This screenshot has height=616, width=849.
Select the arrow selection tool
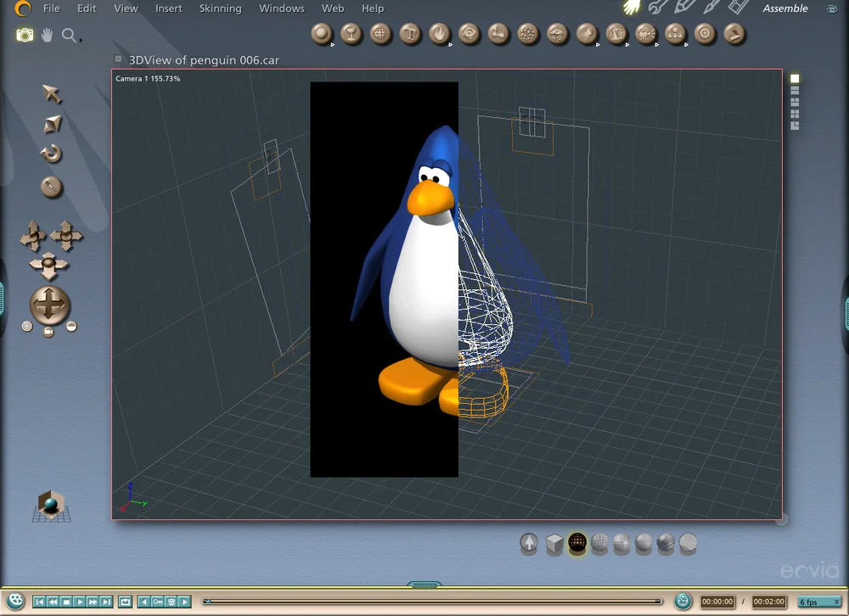tap(52, 95)
